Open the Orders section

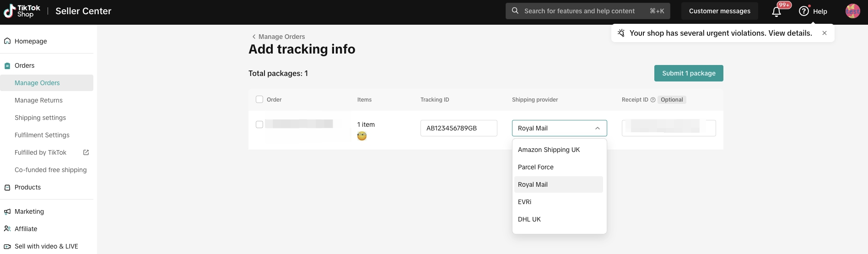(24, 65)
